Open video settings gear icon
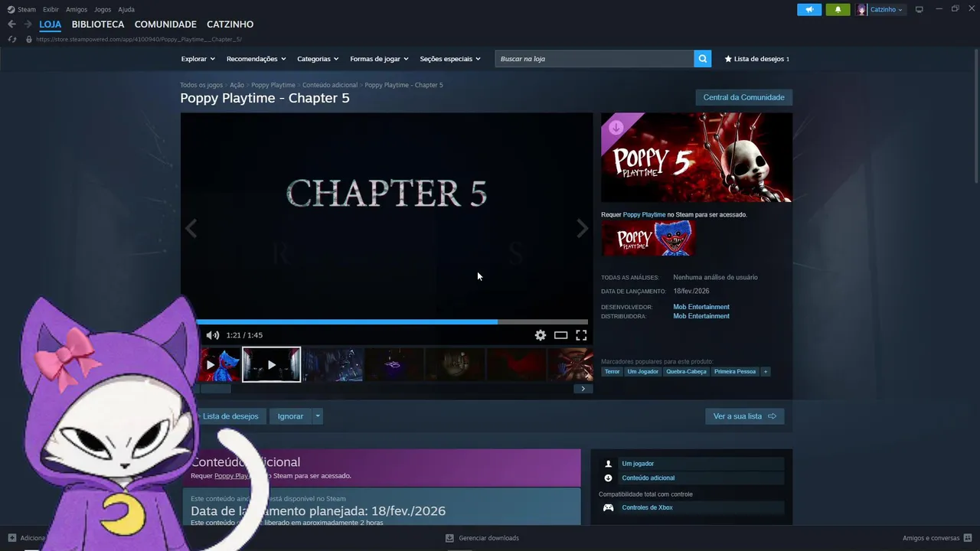This screenshot has height=551, width=980. (x=541, y=335)
